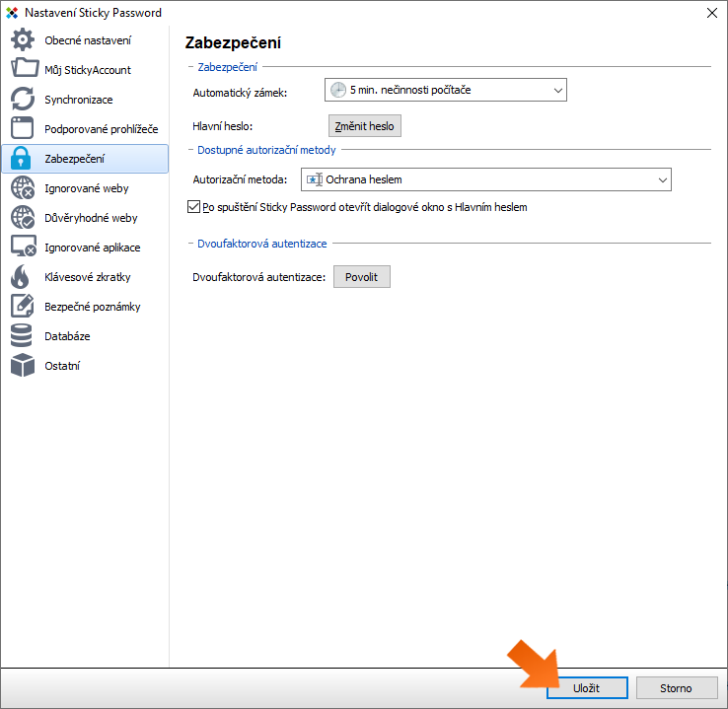Open Databáze settings page
The image size is (728, 709).
coord(85,336)
